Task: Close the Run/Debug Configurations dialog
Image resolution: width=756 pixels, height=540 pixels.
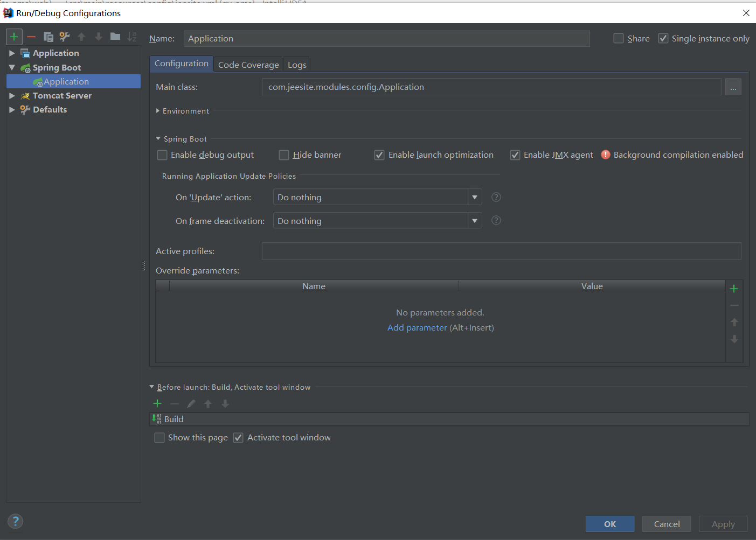Action: tap(746, 13)
